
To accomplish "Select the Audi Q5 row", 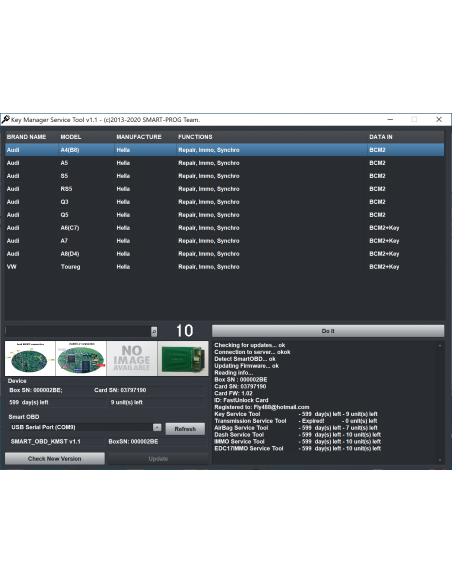I will [225, 215].
